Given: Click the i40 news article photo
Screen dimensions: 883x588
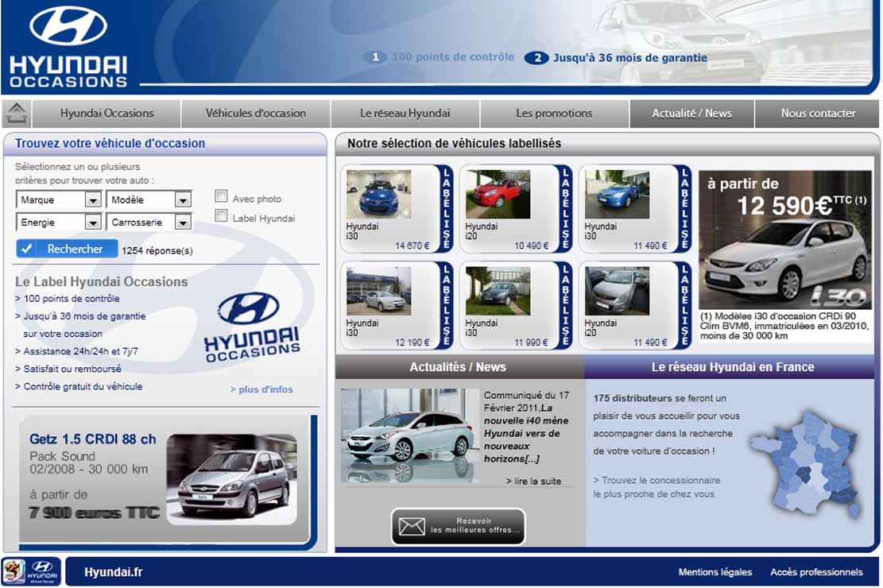Looking at the screenshot, I should click(x=409, y=435).
